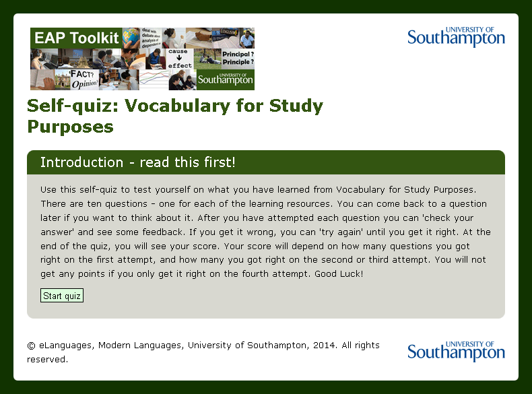
Task: Click the students lying on grass photo
Action: tap(207, 59)
